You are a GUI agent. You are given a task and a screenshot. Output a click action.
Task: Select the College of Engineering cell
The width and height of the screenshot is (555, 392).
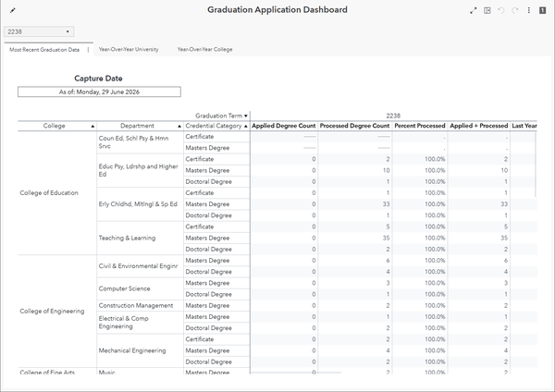57,312
